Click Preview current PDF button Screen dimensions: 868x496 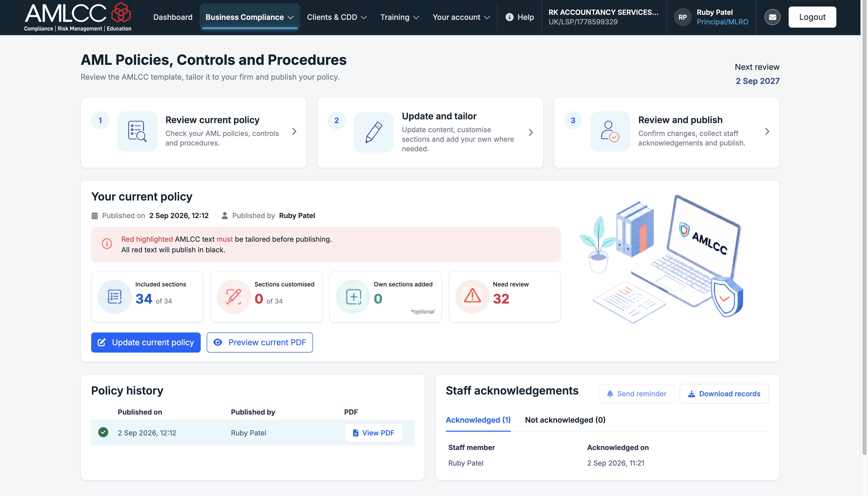(259, 342)
